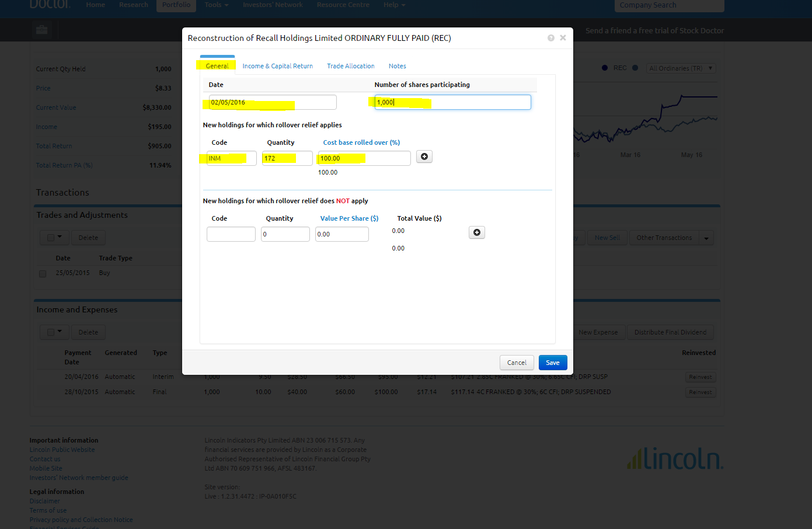The height and width of the screenshot is (529, 812).
Task: Click the rollover Code field containing INM
Action: coord(231,158)
